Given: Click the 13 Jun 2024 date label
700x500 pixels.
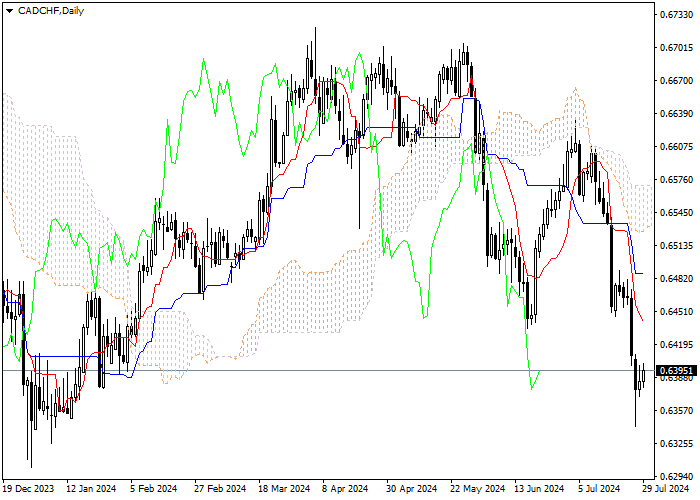Looking at the screenshot, I should click(539, 489).
